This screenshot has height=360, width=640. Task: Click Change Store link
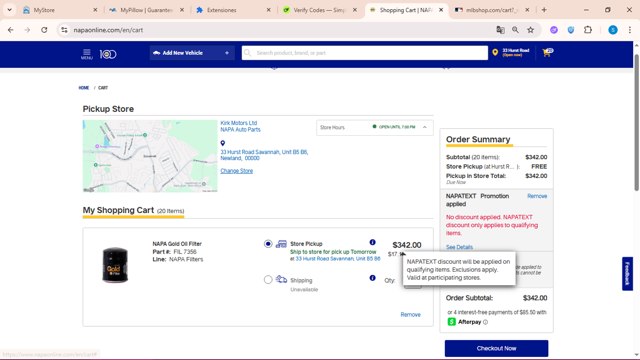point(237,171)
